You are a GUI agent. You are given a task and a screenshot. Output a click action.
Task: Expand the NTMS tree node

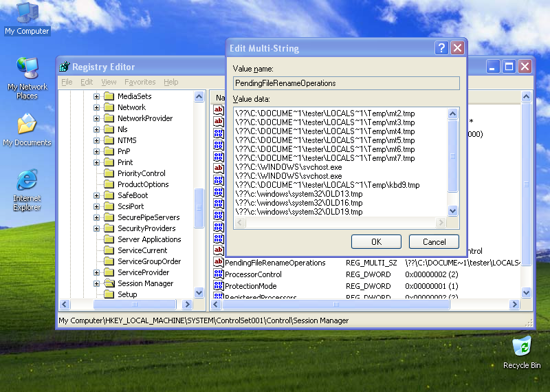tap(96, 140)
